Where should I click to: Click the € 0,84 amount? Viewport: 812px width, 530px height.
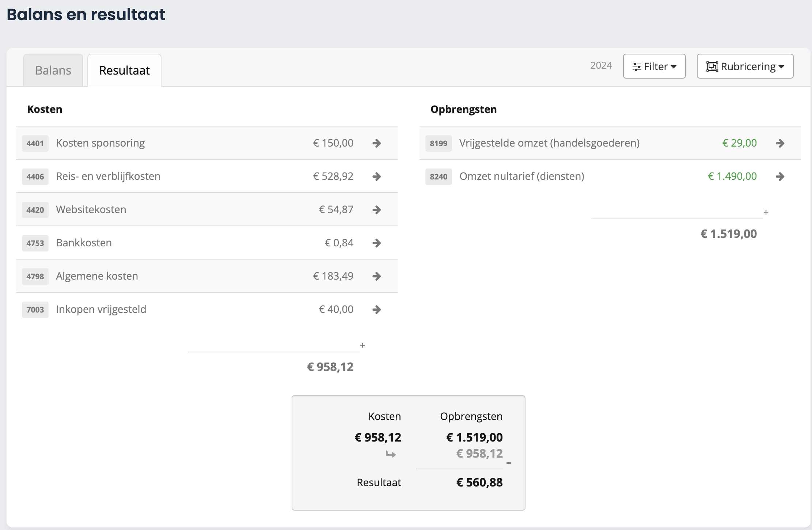[339, 243]
